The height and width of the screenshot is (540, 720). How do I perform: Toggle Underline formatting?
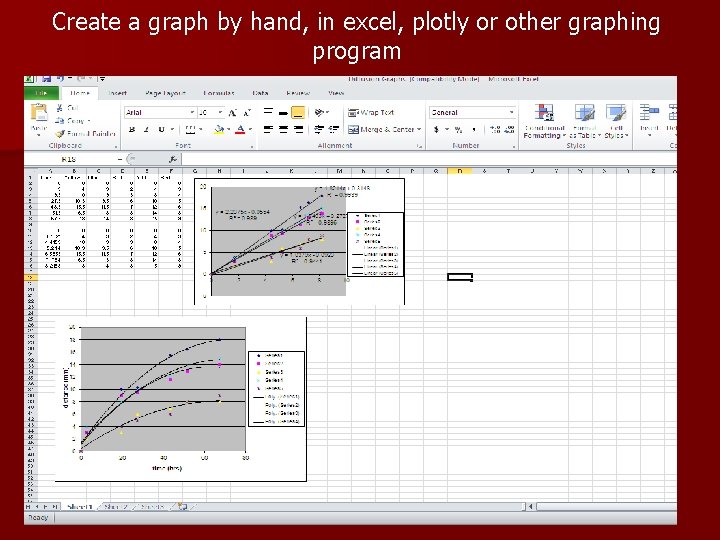(x=161, y=129)
